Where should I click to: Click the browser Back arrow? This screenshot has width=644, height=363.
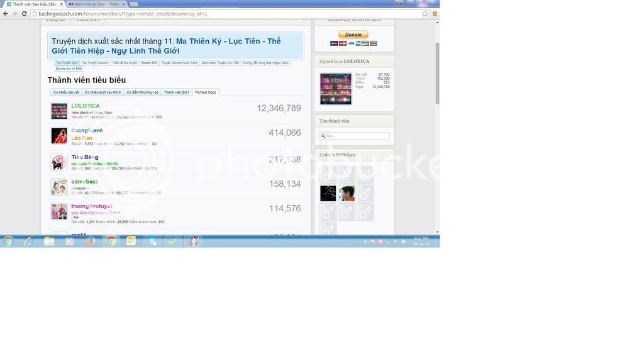(x=6, y=13)
